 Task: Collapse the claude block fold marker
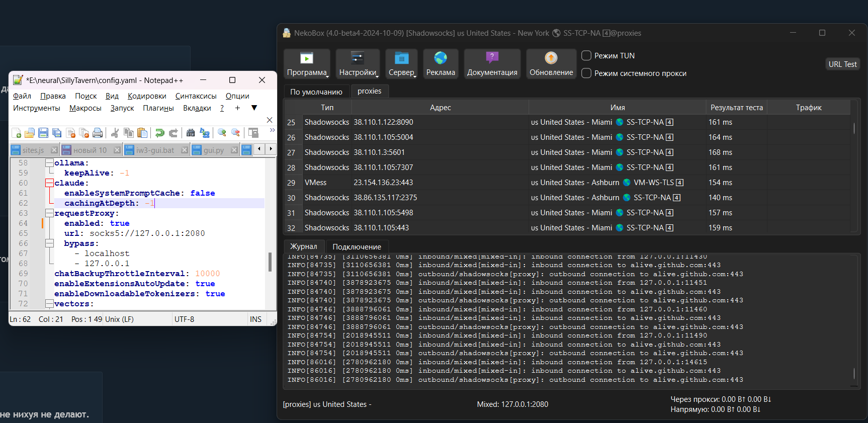pos(49,183)
